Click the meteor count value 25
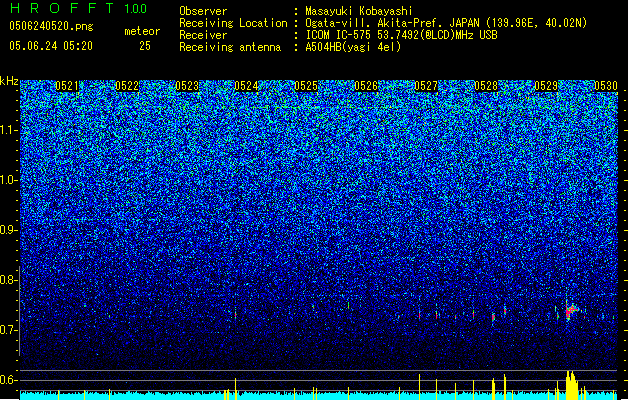The width and height of the screenshot is (629, 400). [x=145, y=46]
